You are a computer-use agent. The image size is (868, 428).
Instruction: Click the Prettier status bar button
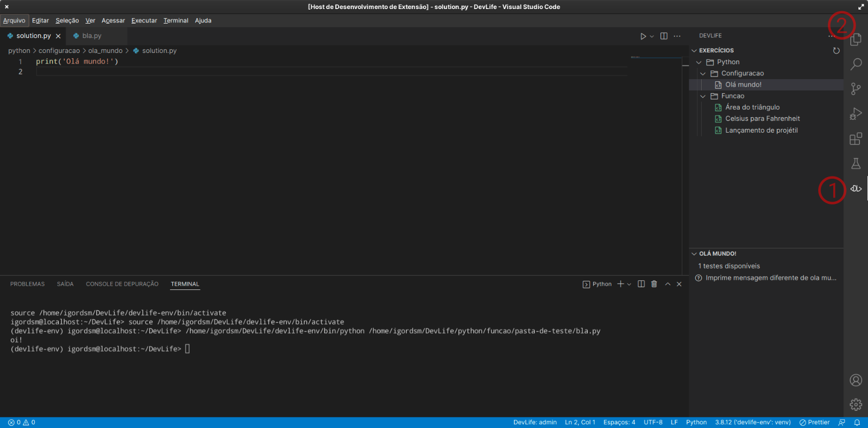(815, 422)
